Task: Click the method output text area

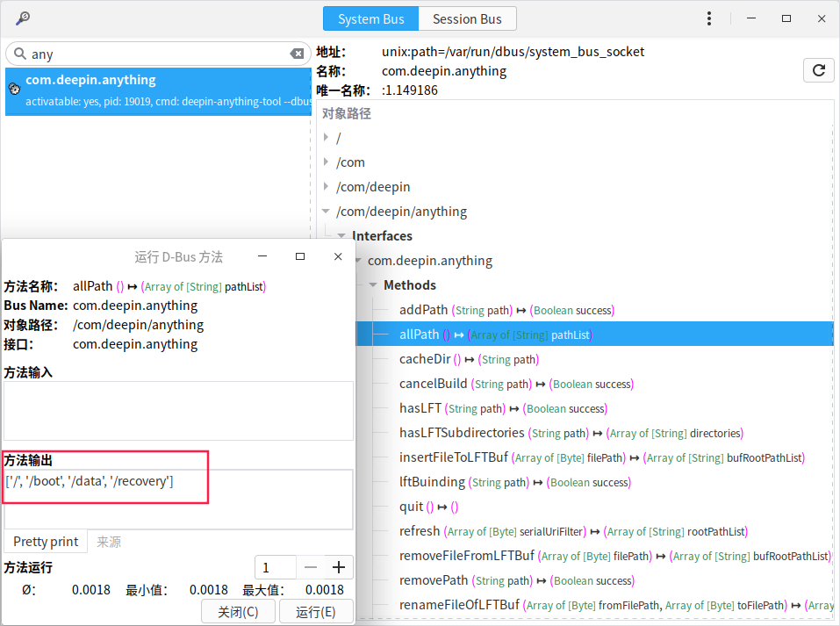Action: pyautogui.click(x=178, y=500)
